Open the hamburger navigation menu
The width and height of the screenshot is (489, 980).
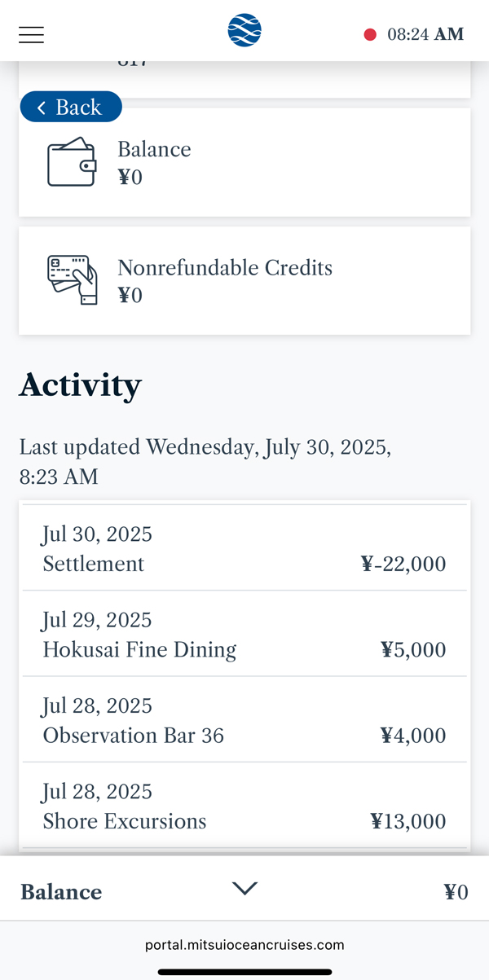point(31,34)
